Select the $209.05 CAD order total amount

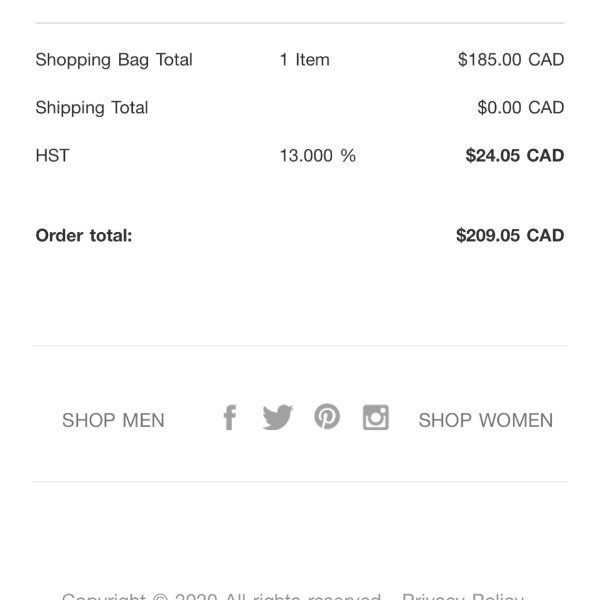click(x=510, y=236)
